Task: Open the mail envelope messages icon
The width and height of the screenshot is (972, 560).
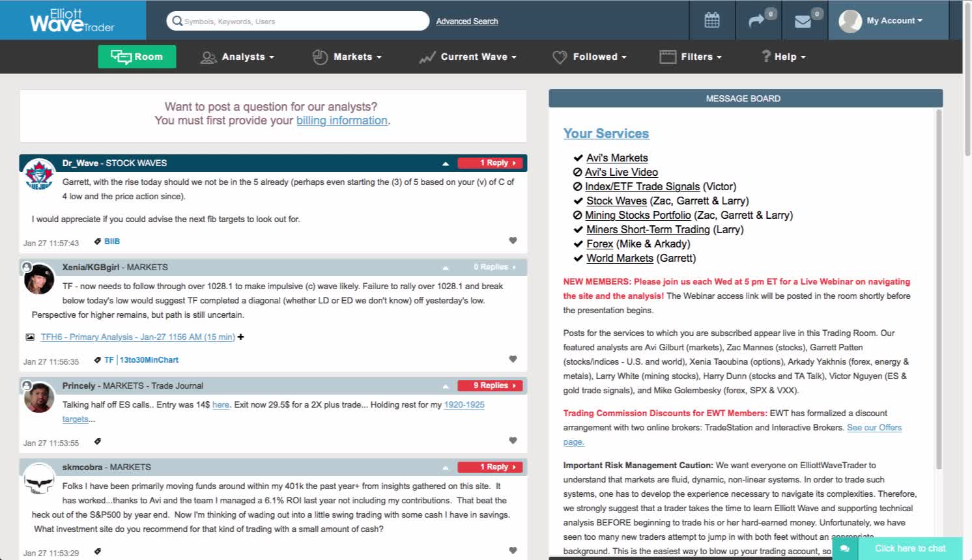Action: (803, 21)
